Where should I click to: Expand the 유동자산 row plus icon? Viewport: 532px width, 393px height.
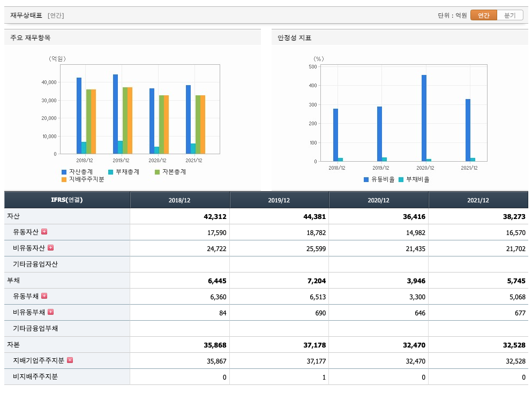(44, 232)
